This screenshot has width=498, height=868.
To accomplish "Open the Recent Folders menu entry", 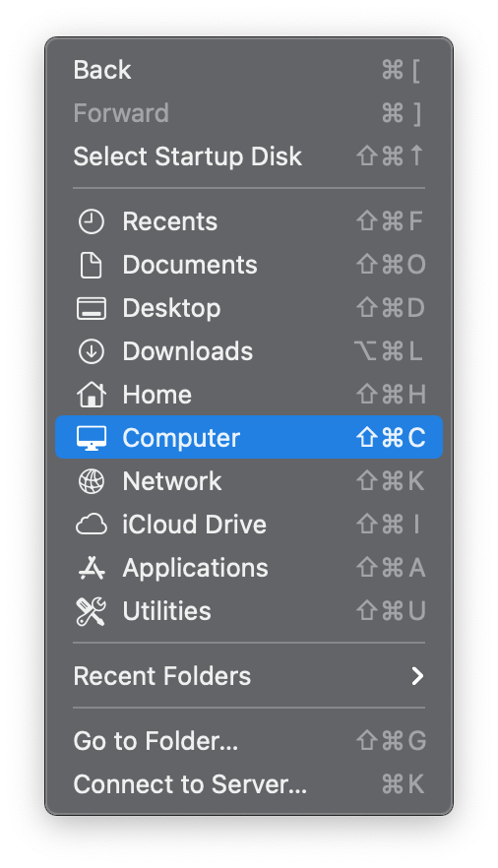I will (x=249, y=676).
